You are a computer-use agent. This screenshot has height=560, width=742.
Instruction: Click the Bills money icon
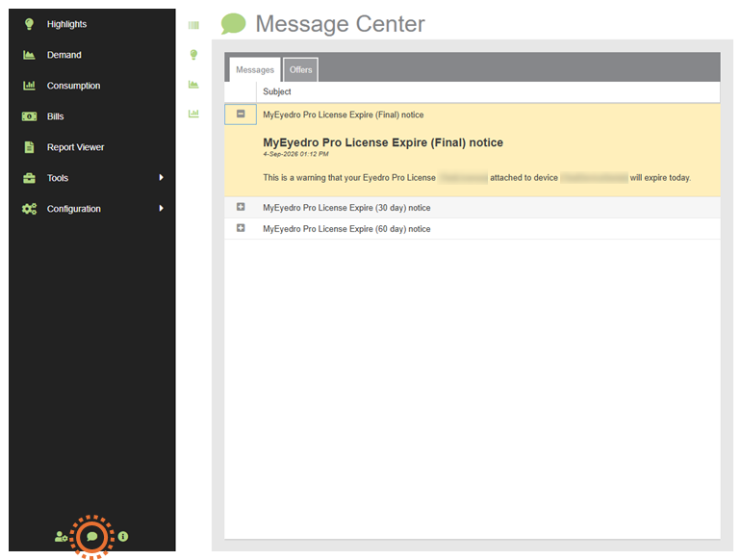click(29, 116)
